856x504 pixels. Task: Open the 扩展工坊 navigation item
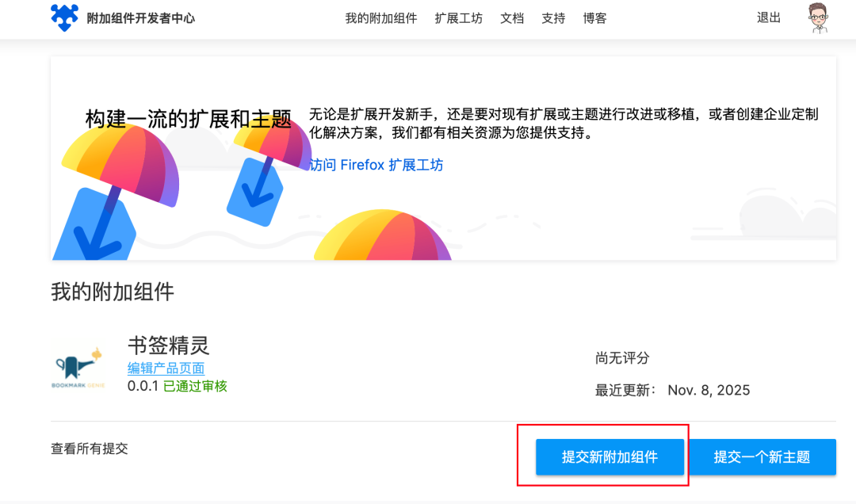(458, 18)
